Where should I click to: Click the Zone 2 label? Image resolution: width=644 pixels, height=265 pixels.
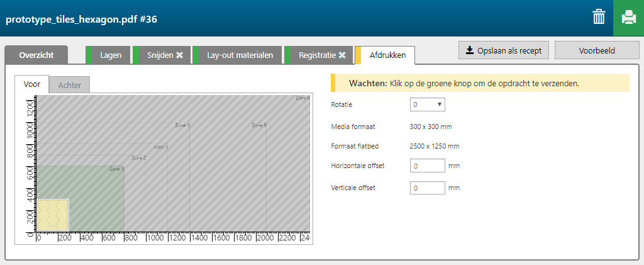pyautogui.click(x=139, y=158)
